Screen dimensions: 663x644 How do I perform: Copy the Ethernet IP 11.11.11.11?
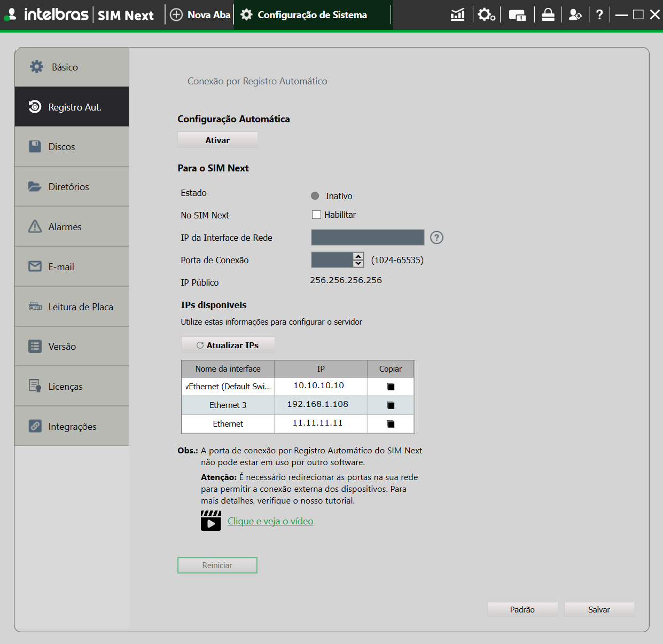click(x=391, y=424)
